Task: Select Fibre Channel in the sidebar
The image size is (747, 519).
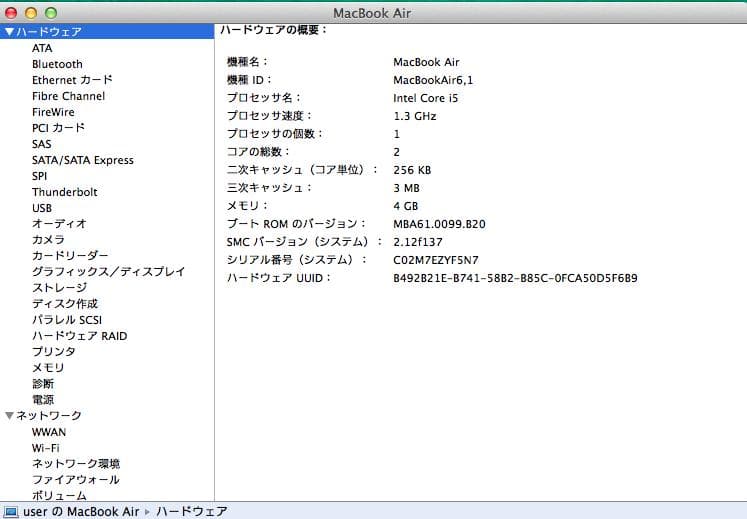Action: pos(69,96)
